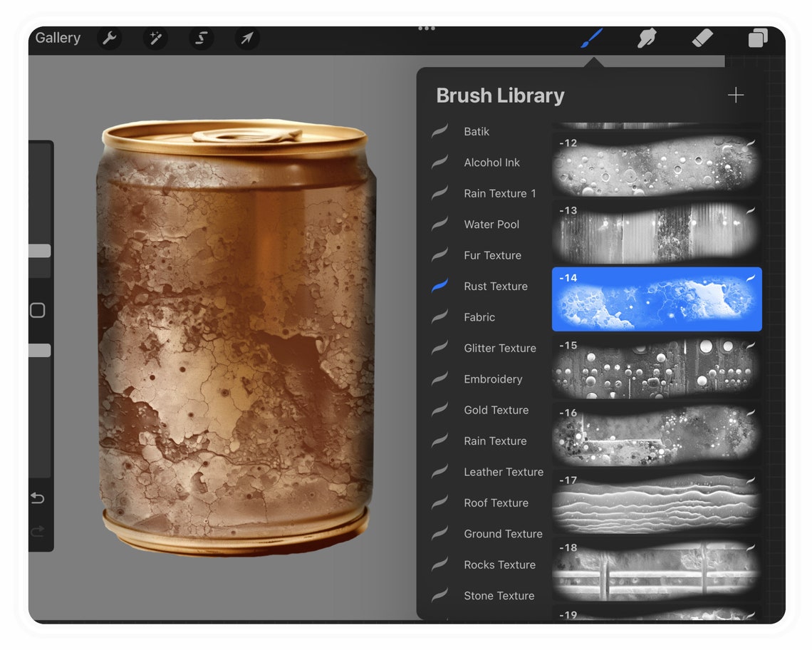
Task: Open the Actions menu wrench icon
Action: point(110,38)
